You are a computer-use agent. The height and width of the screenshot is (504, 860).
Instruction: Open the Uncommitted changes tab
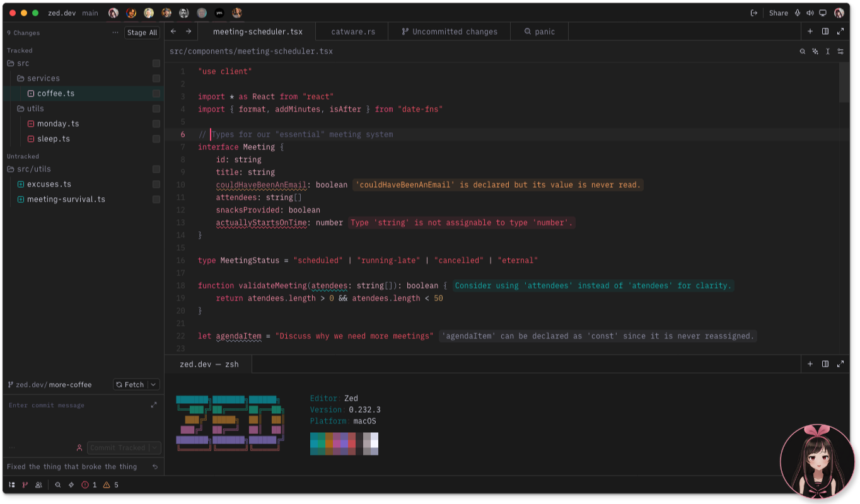(x=450, y=31)
